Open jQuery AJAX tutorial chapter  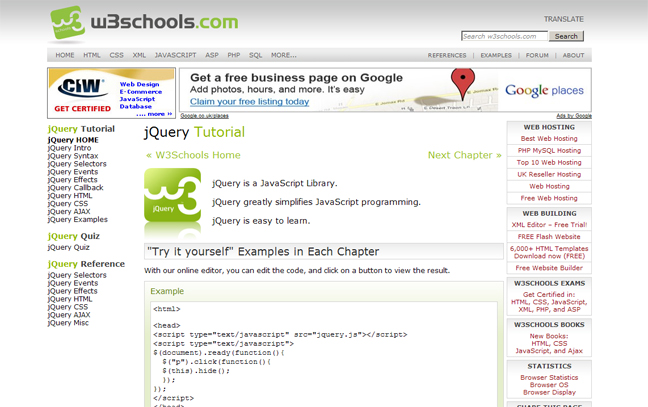69,212
